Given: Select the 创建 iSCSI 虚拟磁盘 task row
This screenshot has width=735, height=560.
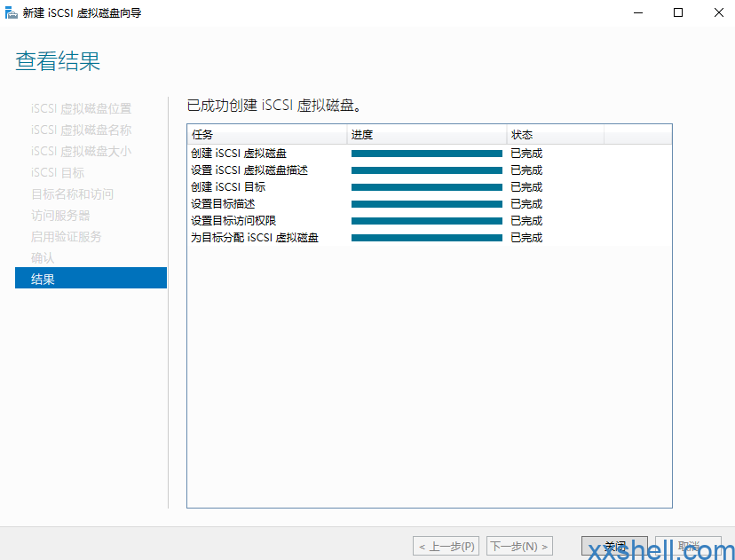Looking at the screenshot, I should 430,154.
